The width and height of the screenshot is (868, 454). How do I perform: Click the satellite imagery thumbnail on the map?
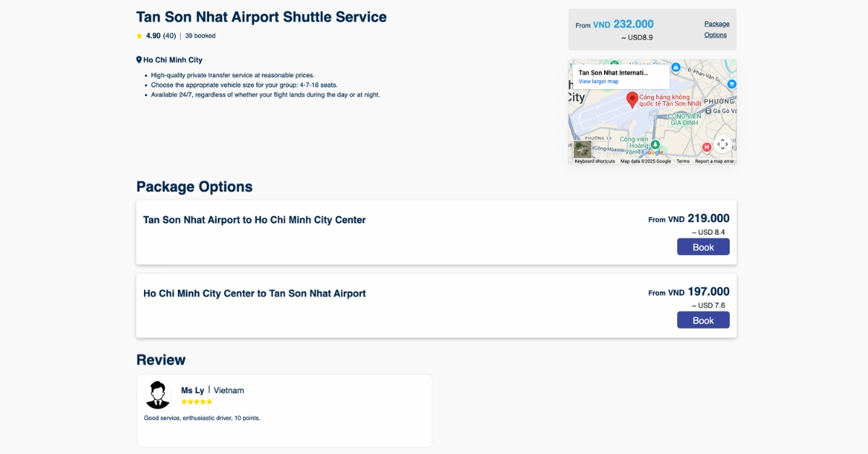[582, 148]
